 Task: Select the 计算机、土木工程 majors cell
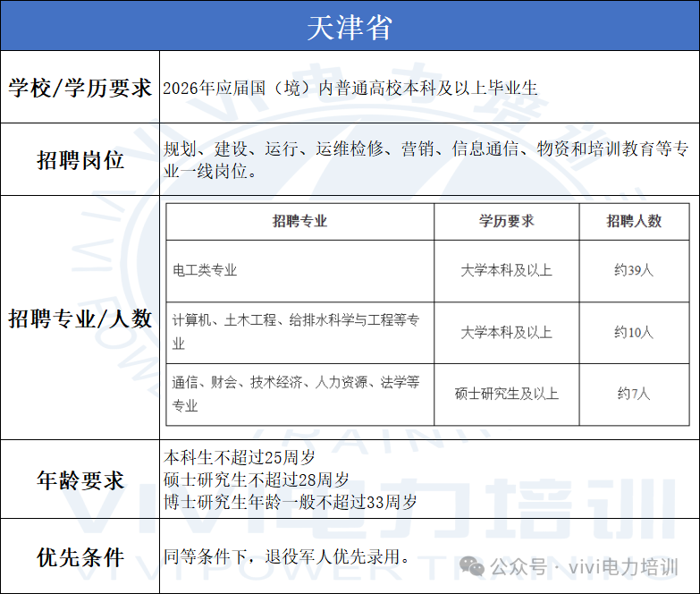296,331
